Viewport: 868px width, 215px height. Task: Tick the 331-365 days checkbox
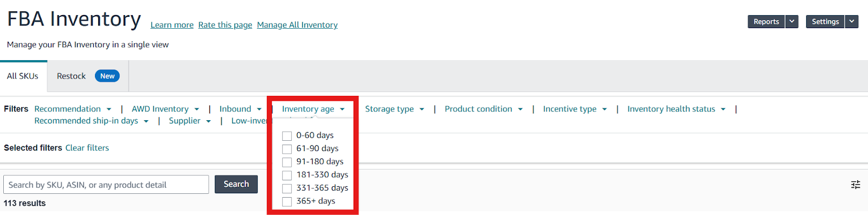(287, 188)
